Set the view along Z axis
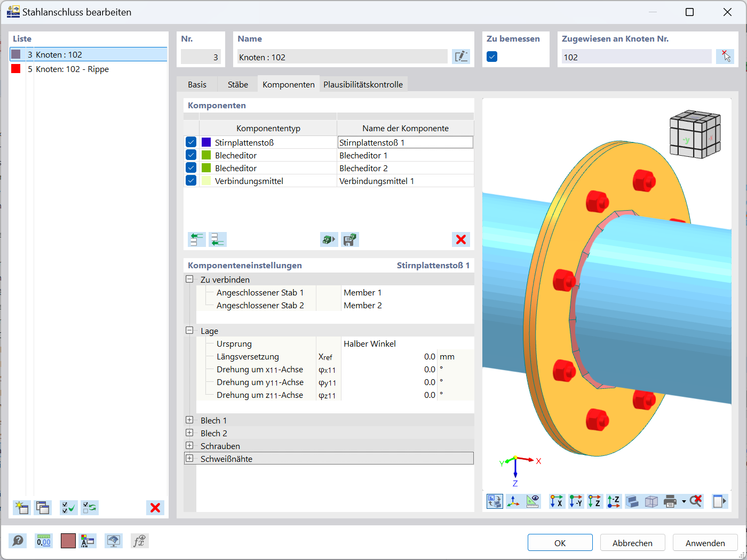Viewport: 747px width, 560px height. 594,501
